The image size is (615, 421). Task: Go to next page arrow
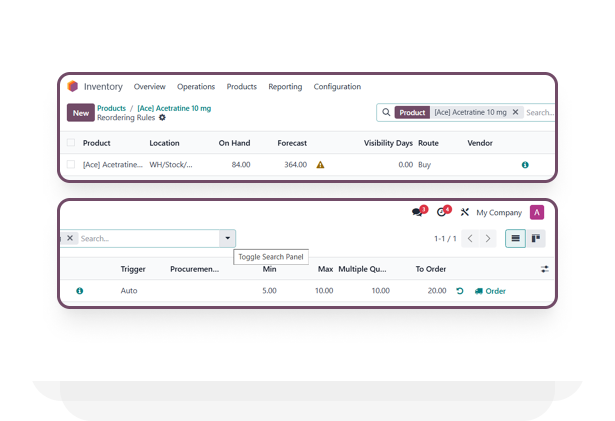(x=488, y=238)
